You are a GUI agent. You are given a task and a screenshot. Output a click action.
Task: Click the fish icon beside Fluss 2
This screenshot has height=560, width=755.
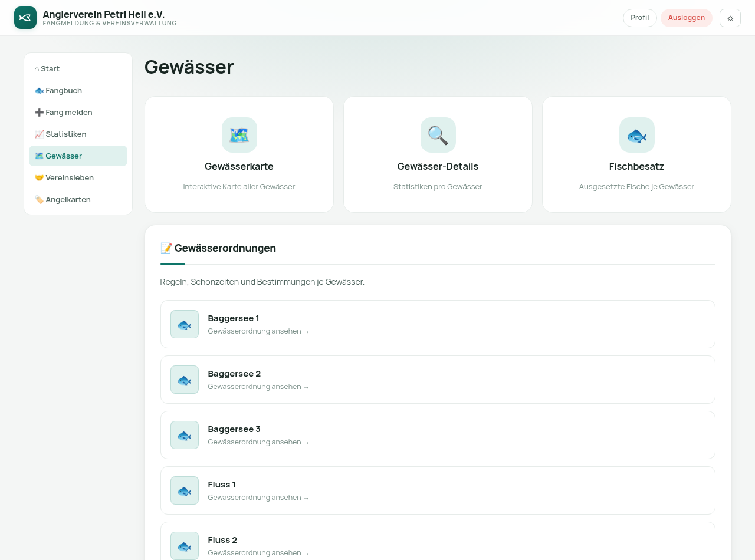(x=185, y=546)
